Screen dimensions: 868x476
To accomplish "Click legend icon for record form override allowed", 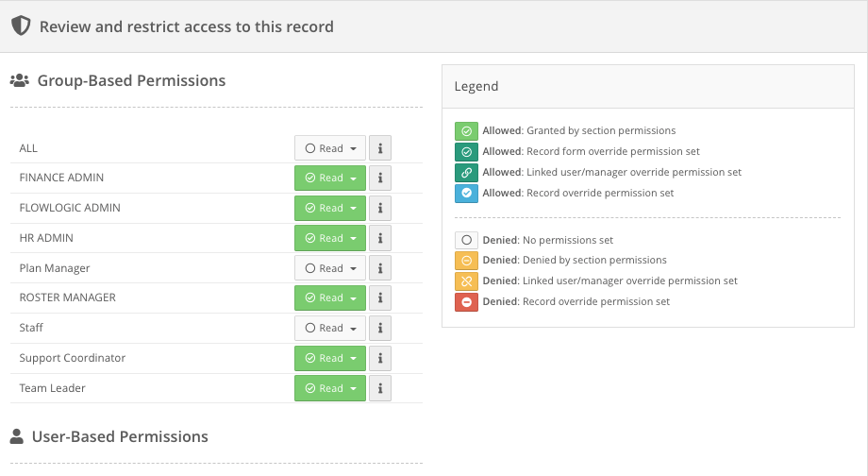I will (467, 152).
